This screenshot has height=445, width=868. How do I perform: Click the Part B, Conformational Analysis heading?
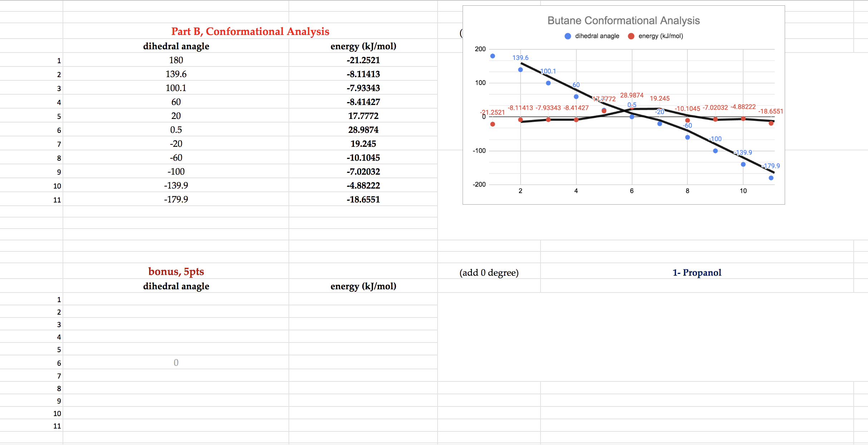click(x=250, y=31)
